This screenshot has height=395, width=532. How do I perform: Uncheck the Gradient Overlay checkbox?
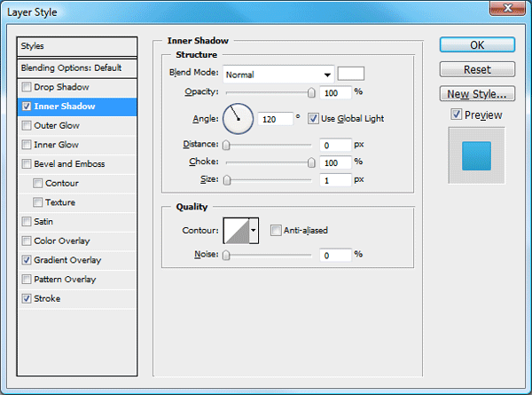tap(27, 260)
